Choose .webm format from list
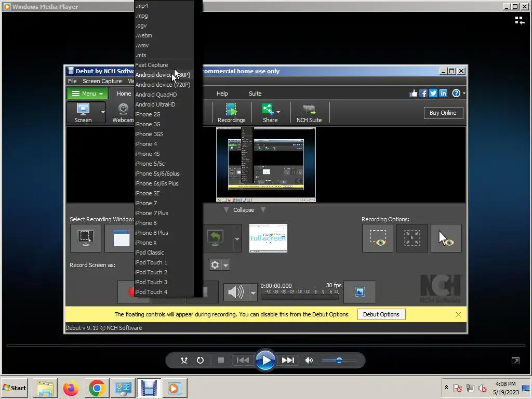The image size is (532, 399). click(164, 35)
